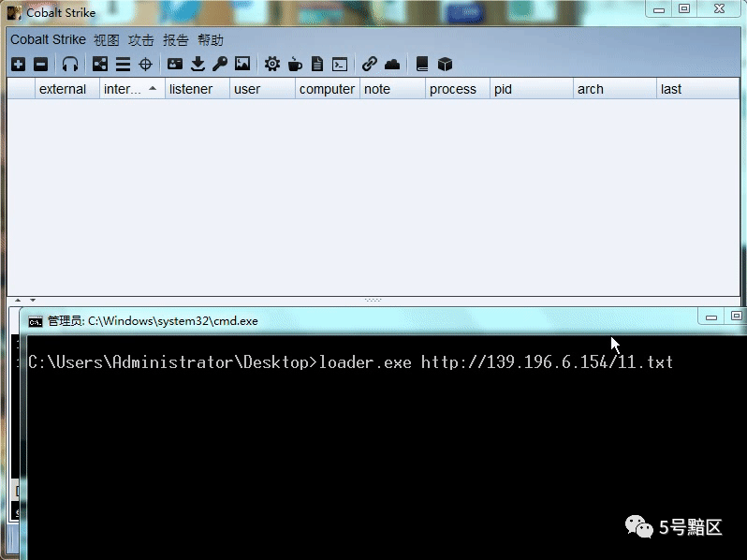Click the Disconnect minus icon
Screen dimensions: 747x560
(x=41, y=64)
